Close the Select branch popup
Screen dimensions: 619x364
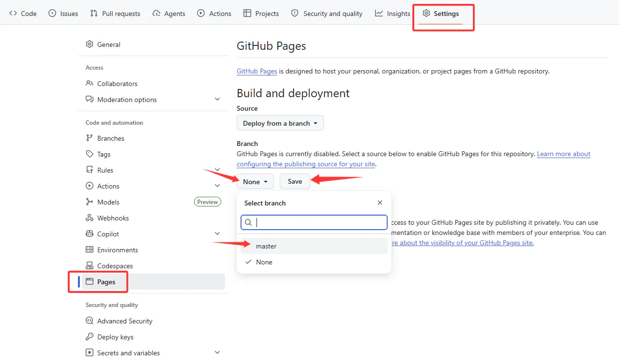click(x=380, y=203)
